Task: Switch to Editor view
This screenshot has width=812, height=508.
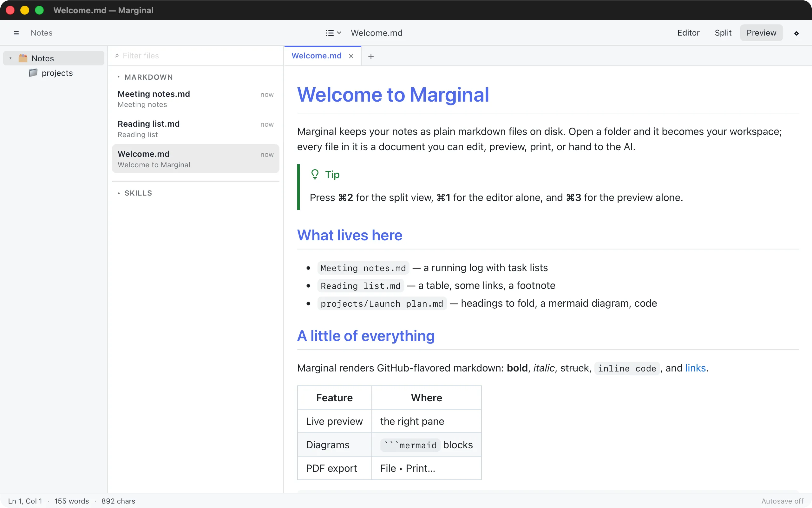Action: pyautogui.click(x=688, y=33)
